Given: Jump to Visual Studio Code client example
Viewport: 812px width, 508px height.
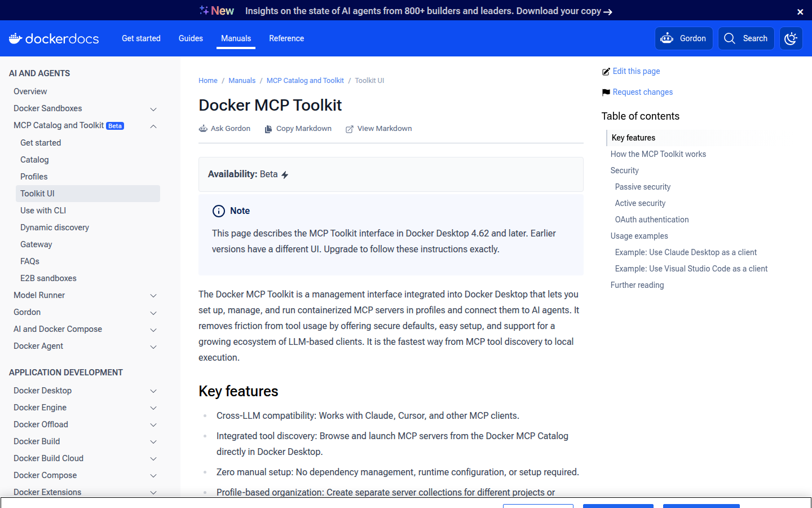Looking at the screenshot, I should [x=691, y=269].
